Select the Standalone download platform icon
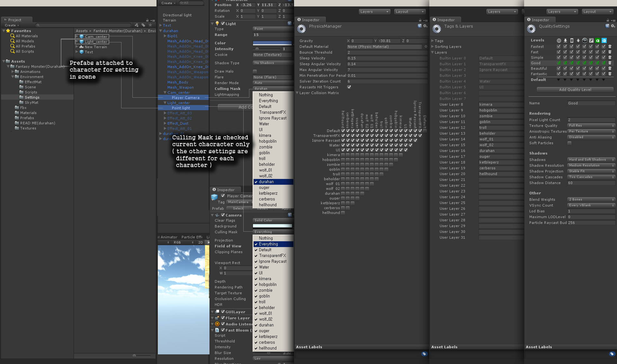The width and height of the screenshot is (617, 364). [x=565, y=40]
